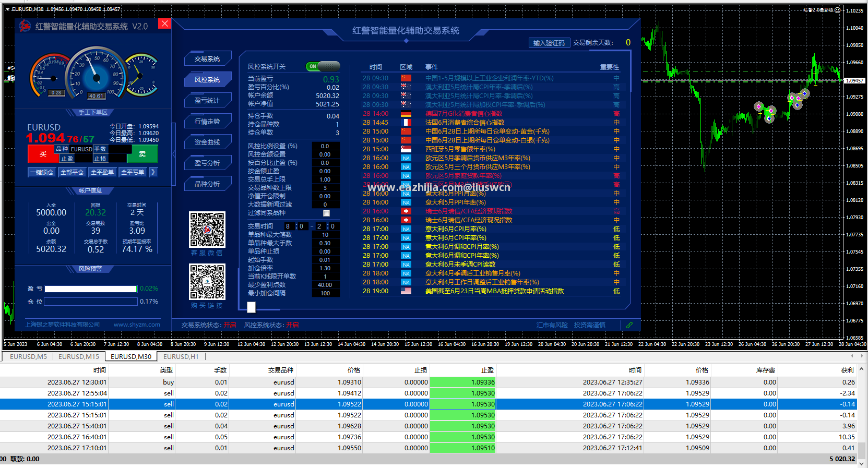
Task: Expand more buttons with the » arrow
Action: click(x=153, y=172)
